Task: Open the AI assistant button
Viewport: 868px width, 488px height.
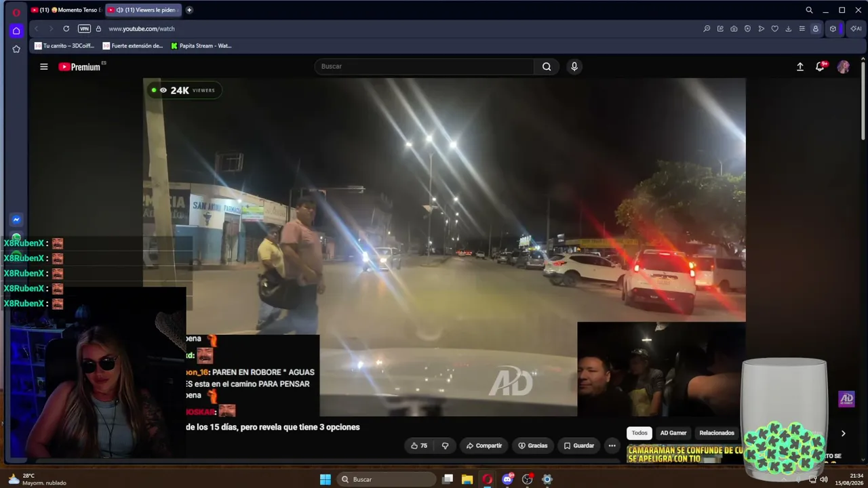Action: [856, 28]
